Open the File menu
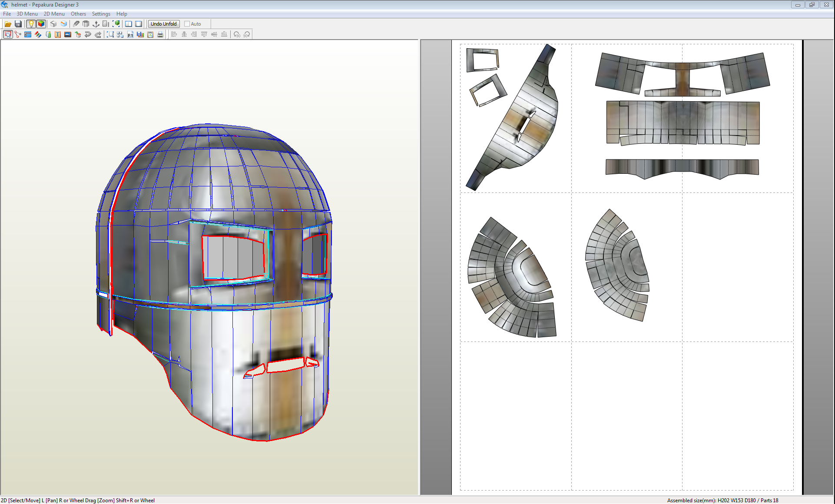835x504 pixels. (7, 14)
